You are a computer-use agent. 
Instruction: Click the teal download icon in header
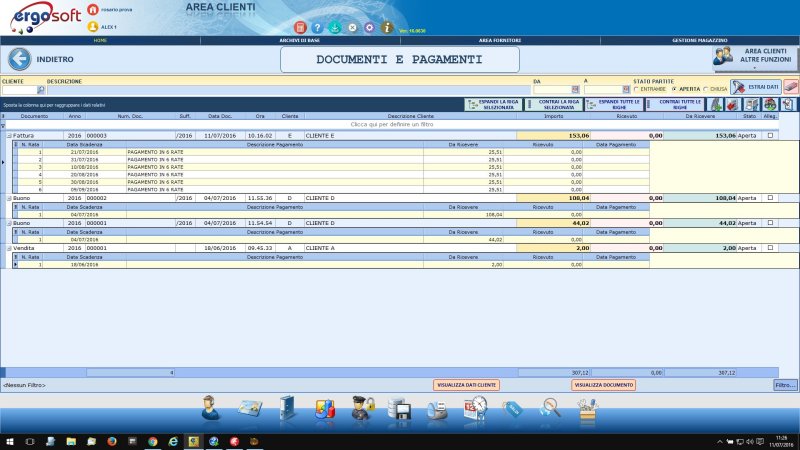335,28
